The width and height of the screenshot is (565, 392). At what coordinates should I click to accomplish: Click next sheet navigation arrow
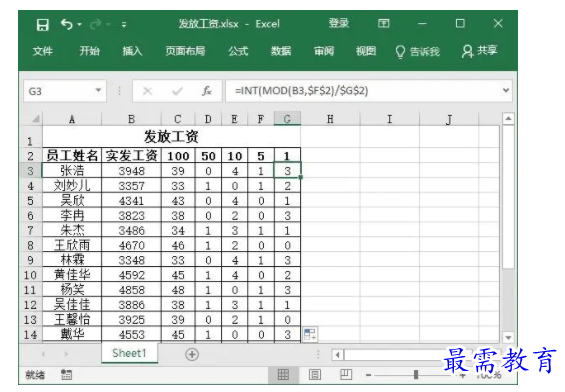tap(66, 354)
